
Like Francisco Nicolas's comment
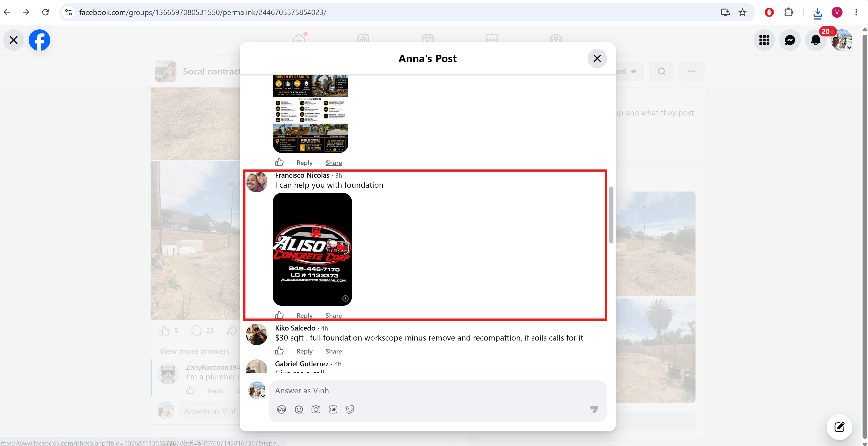pyautogui.click(x=279, y=315)
